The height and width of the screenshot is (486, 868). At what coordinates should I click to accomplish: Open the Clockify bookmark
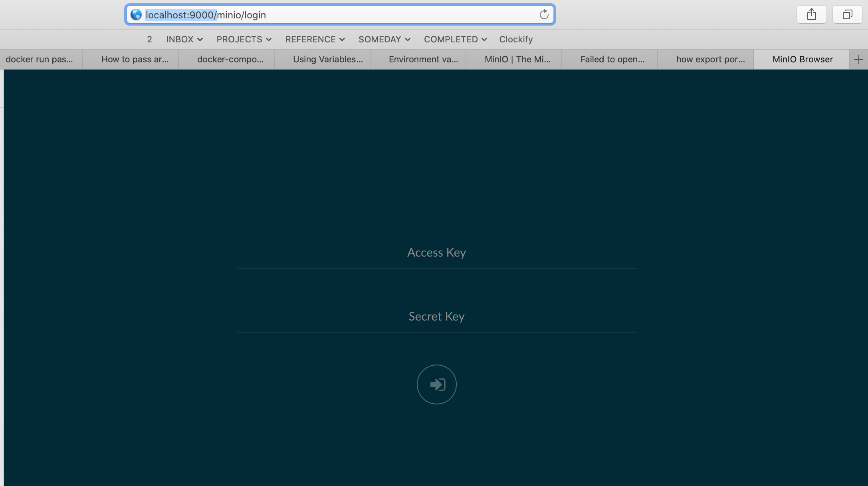tap(516, 39)
